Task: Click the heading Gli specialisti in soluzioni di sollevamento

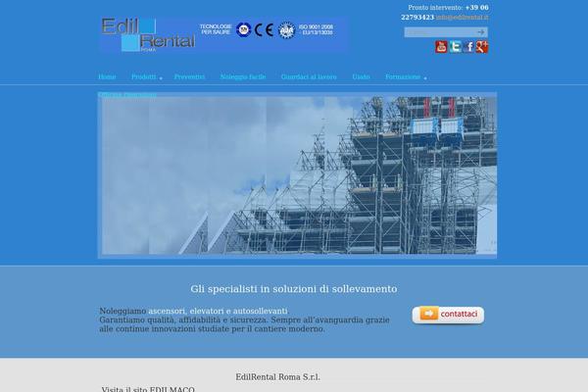Action: tap(294, 289)
